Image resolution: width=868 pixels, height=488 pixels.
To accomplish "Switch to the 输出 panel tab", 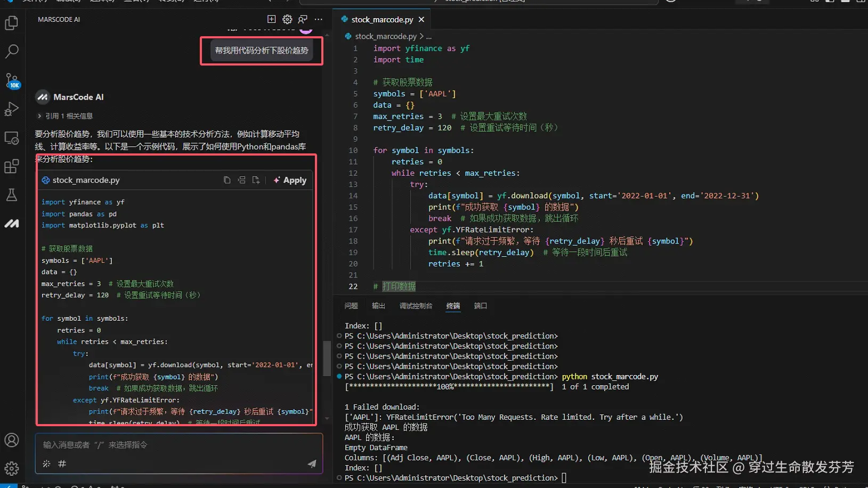I will pos(378,306).
